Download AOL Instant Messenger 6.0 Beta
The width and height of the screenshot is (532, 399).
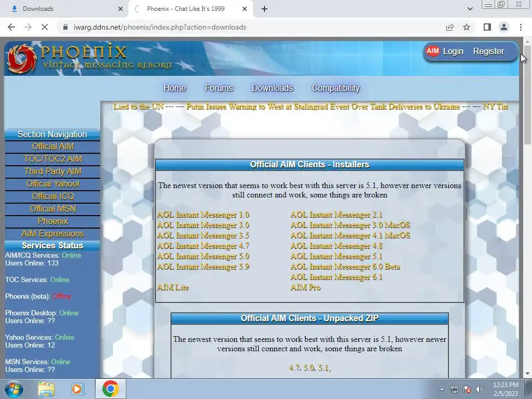pos(345,267)
